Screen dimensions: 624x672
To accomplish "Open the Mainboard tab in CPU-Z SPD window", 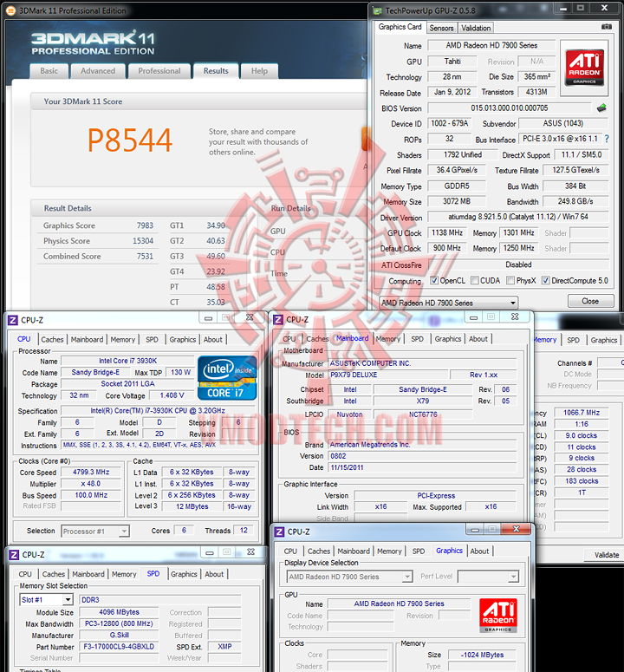I will (88, 574).
